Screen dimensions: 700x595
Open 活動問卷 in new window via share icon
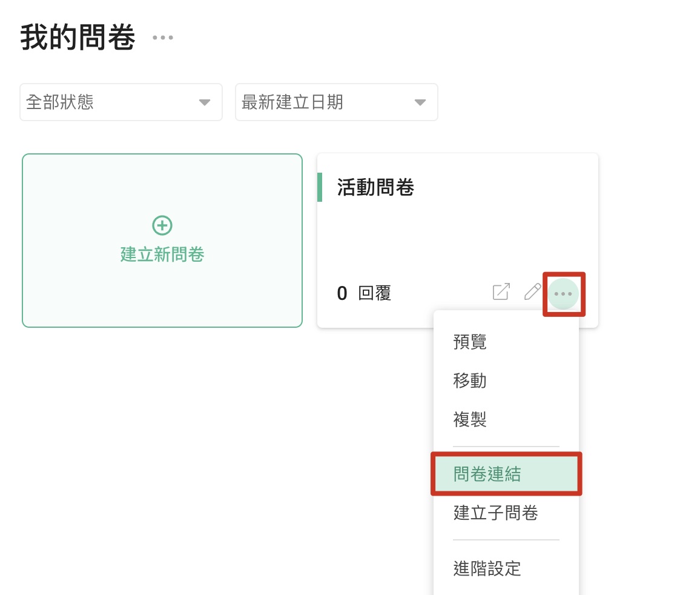pyautogui.click(x=501, y=291)
